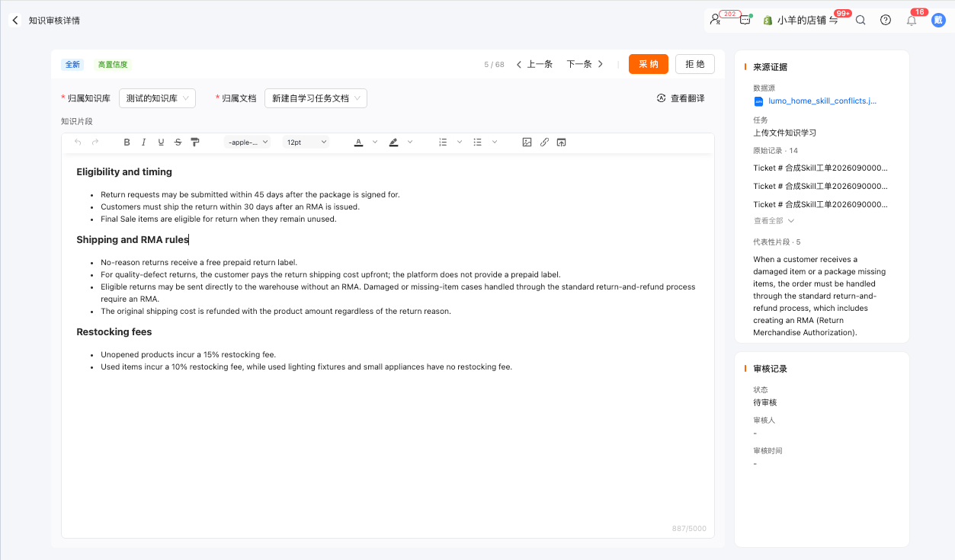This screenshot has height=560, width=955.
Task: Expand the 测试的知识库 knowledge base dropdown
Action: tap(157, 98)
